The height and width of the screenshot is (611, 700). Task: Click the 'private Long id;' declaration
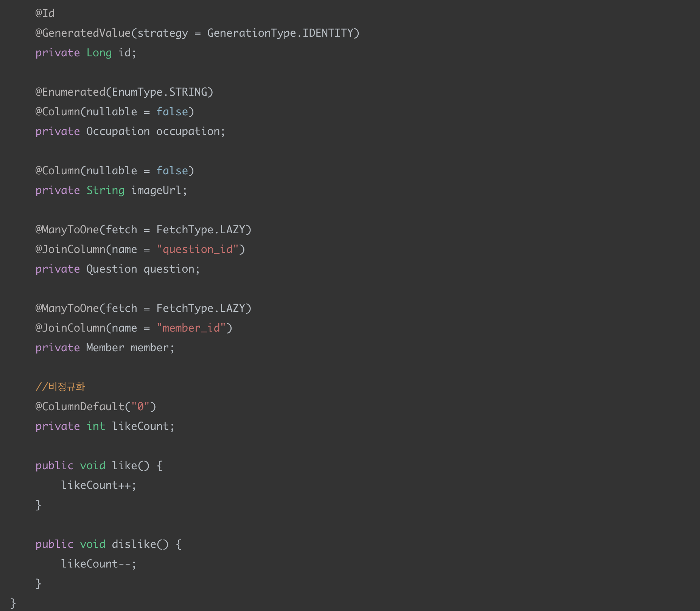pos(86,53)
